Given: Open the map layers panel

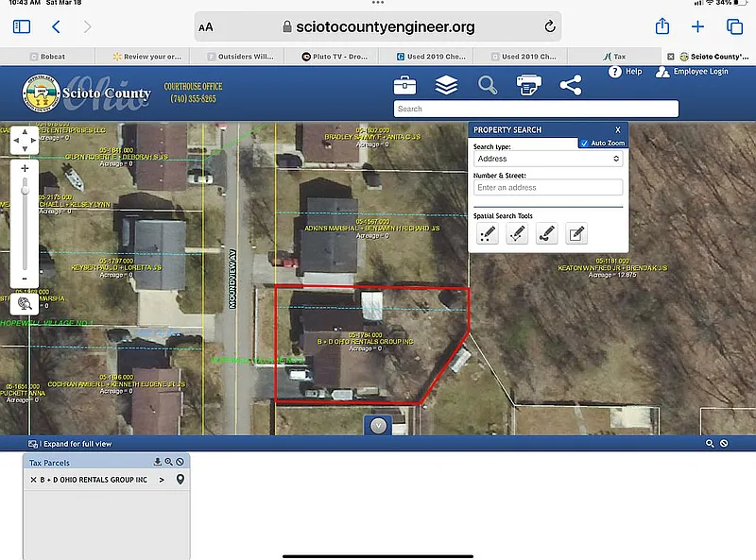Looking at the screenshot, I should click(x=446, y=86).
